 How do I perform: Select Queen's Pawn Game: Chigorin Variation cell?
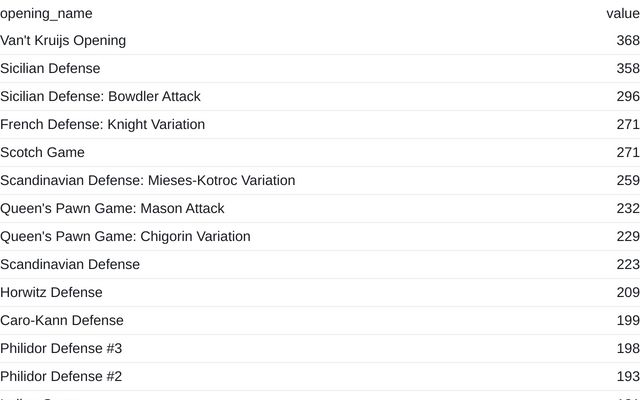125,237
